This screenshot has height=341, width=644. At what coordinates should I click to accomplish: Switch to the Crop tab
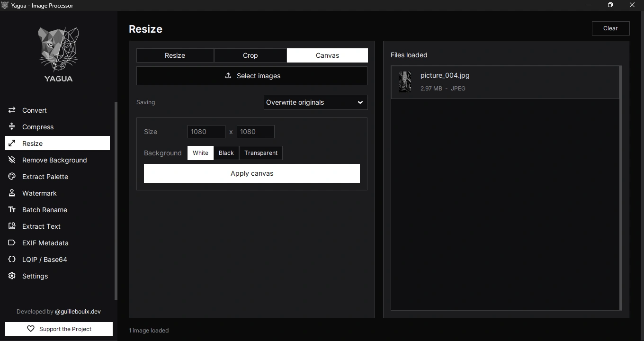(250, 55)
